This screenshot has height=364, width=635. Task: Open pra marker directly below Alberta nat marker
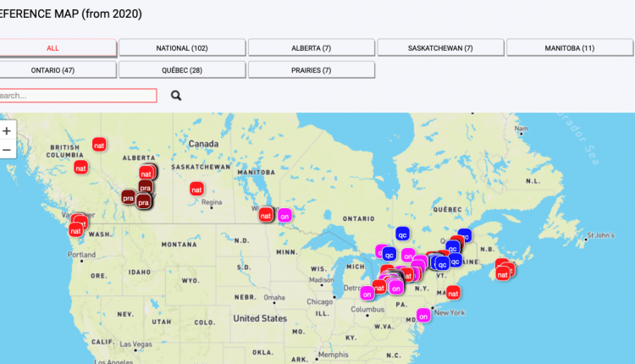[x=146, y=187]
